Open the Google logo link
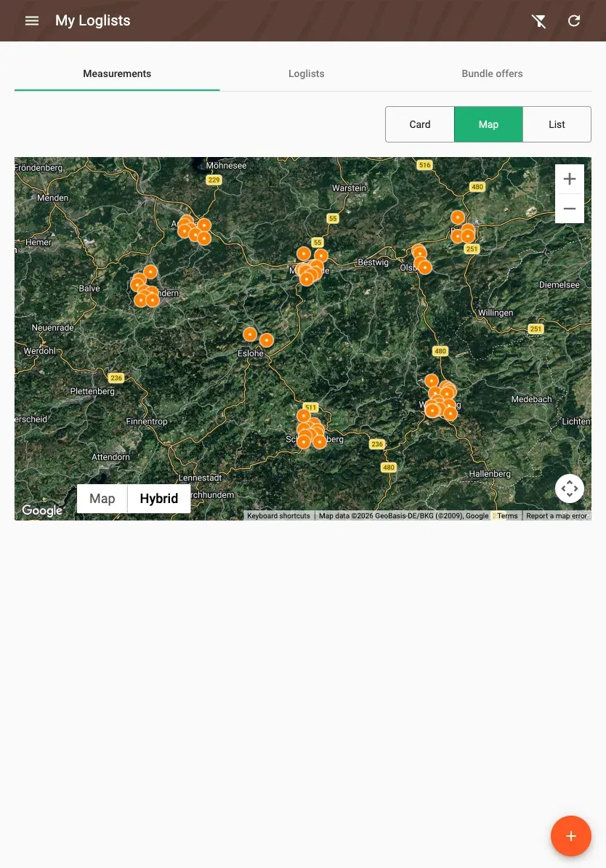Screen dimensions: 606x868 [x=42, y=510]
